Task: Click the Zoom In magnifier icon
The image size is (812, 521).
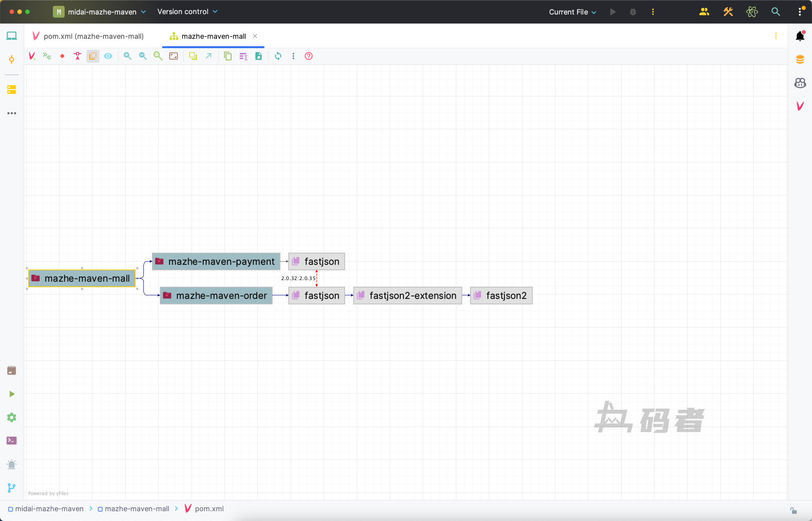Action: tap(127, 56)
